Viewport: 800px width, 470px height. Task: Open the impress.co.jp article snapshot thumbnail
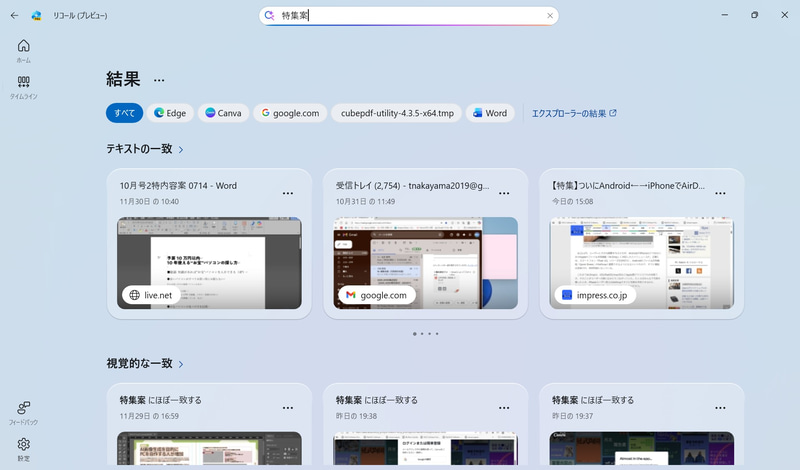(642, 263)
